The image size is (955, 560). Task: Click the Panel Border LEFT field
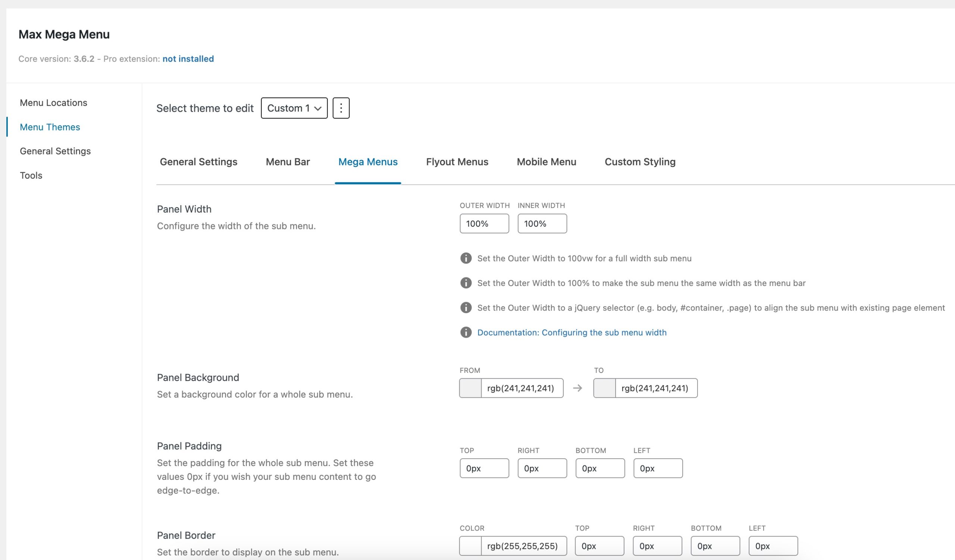pyautogui.click(x=773, y=546)
